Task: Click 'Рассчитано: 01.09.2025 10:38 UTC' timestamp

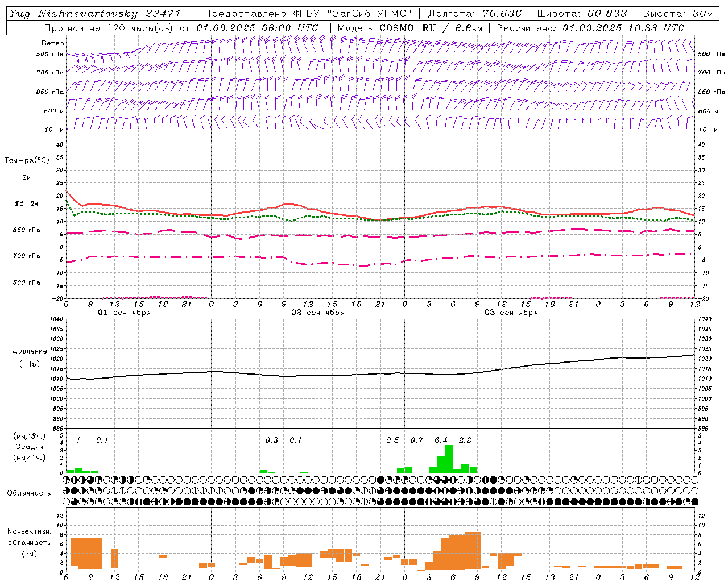Action: [x=590, y=28]
